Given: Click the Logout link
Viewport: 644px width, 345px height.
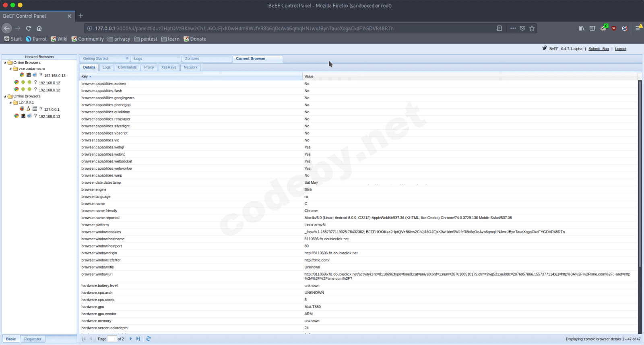Looking at the screenshot, I should tap(620, 49).
